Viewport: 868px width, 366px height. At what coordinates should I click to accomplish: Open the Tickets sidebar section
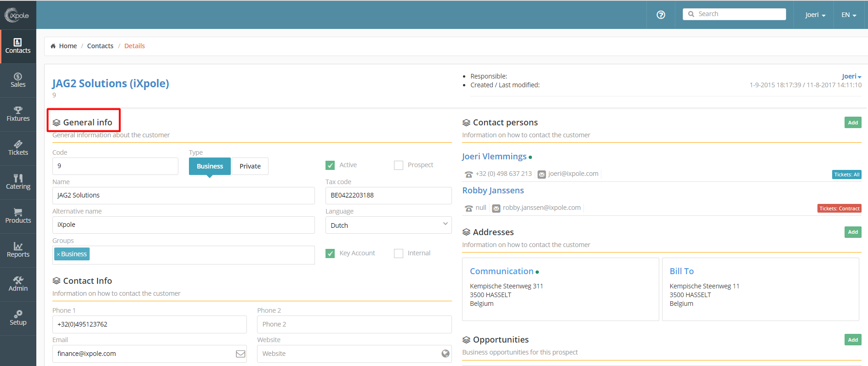click(18, 148)
